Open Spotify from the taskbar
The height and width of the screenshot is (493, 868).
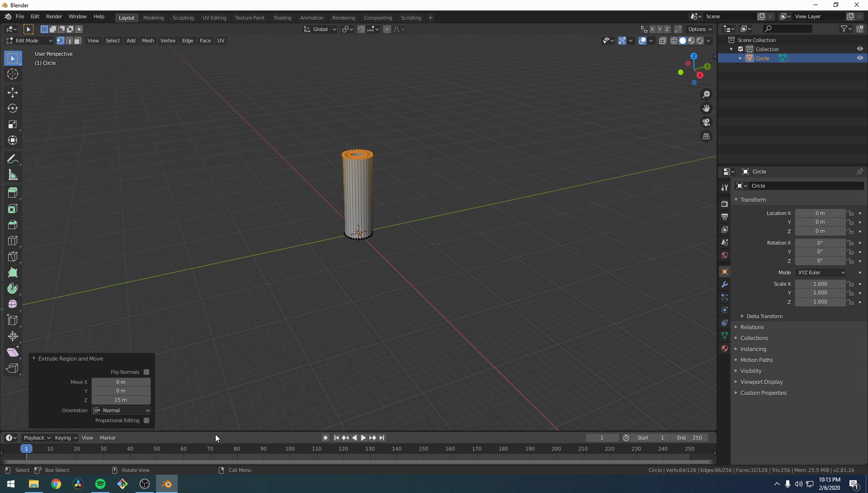pyautogui.click(x=100, y=484)
